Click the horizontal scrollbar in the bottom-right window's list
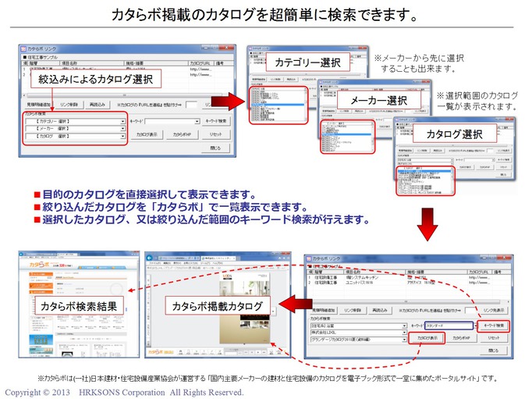 406,301
